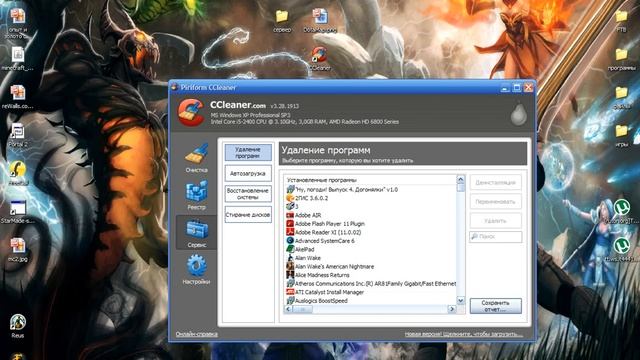
Task: Click the Piriform CCleaner title bar icon
Action: pyautogui.click(x=175, y=87)
